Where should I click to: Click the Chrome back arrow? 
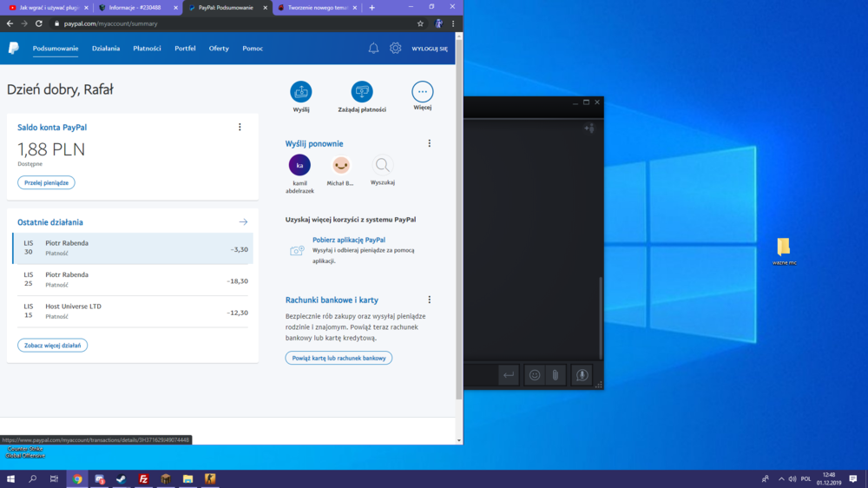[10, 23]
